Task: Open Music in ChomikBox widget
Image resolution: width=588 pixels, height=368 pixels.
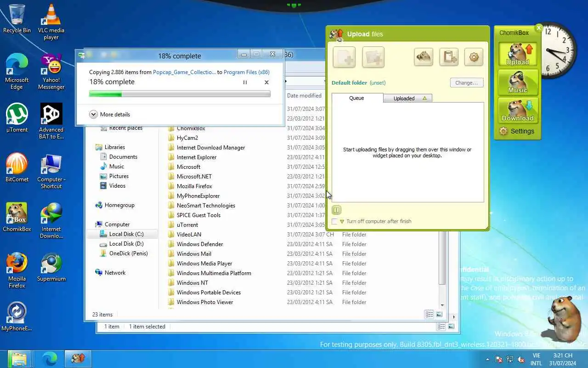Action: click(x=518, y=83)
